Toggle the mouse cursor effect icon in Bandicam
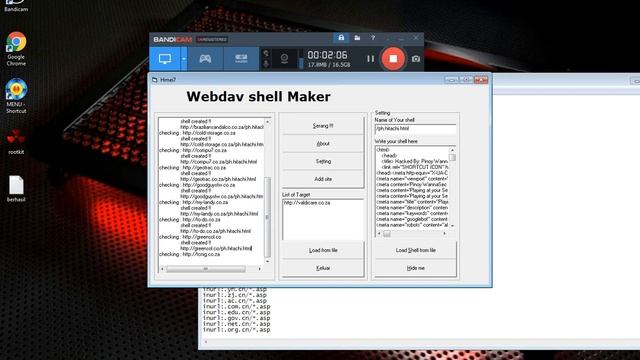This screenshot has width=640, height=360. point(266,53)
